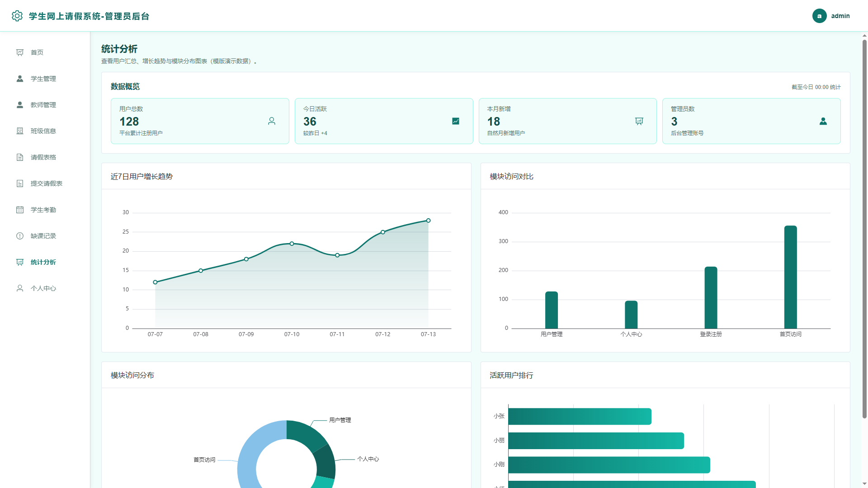868x488 pixels.
Task: Open 提交请假表 sidebar entry
Action: pyautogui.click(x=45, y=183)
